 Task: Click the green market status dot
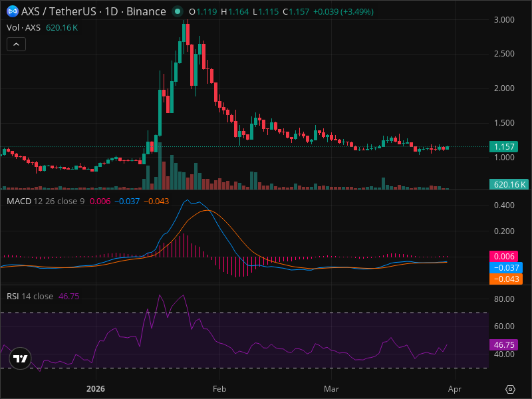177,11
